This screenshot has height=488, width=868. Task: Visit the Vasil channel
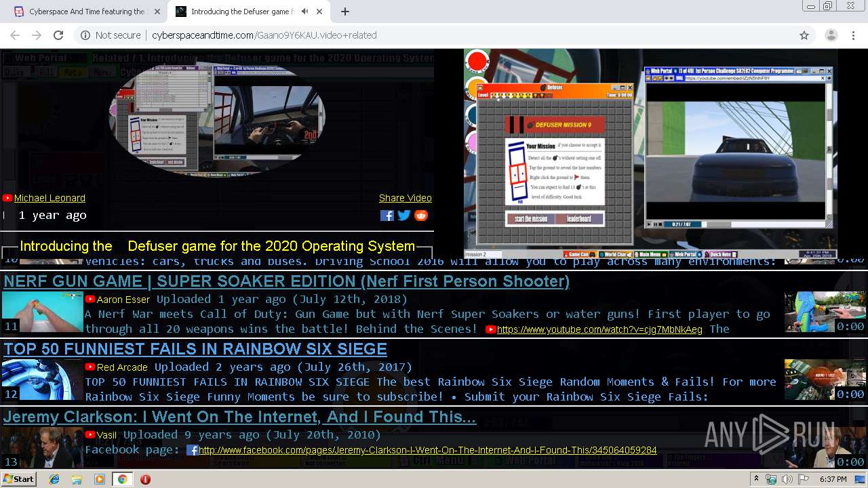(106, 434)
